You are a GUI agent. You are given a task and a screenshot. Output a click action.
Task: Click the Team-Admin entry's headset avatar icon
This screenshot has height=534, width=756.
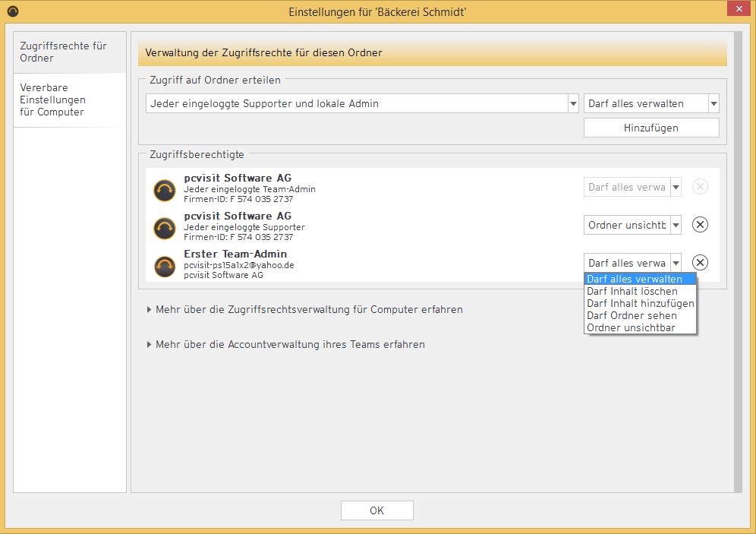(x=165, y=190)
